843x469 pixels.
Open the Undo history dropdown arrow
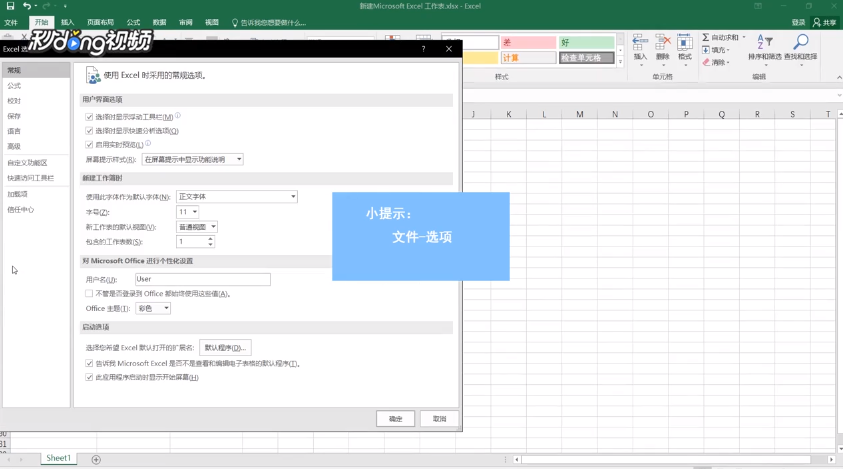point(35,6)
